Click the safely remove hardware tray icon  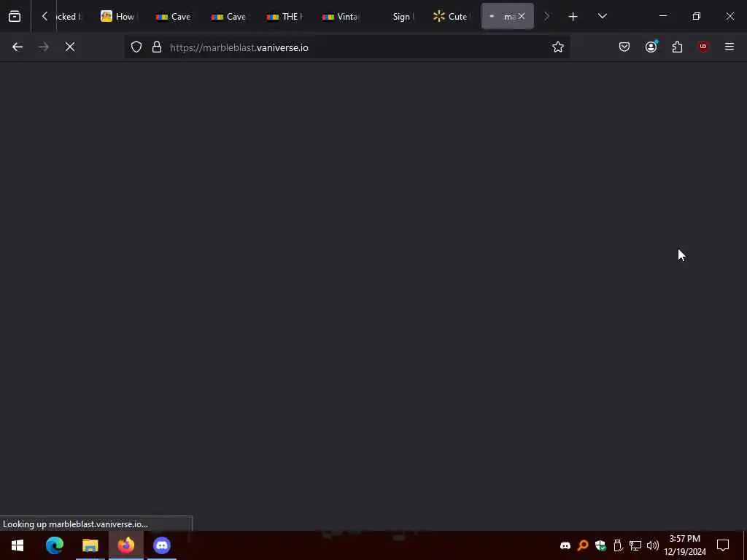point(618,545)
